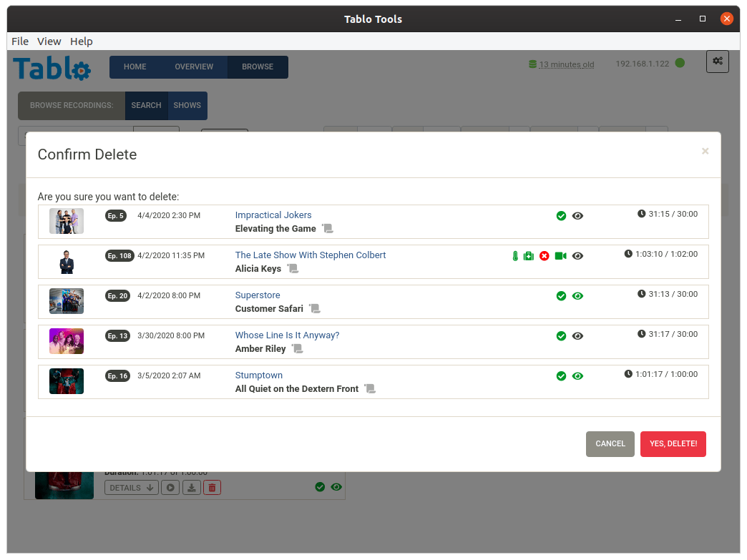Click the Stumptown episode thumbnail image

66,381
